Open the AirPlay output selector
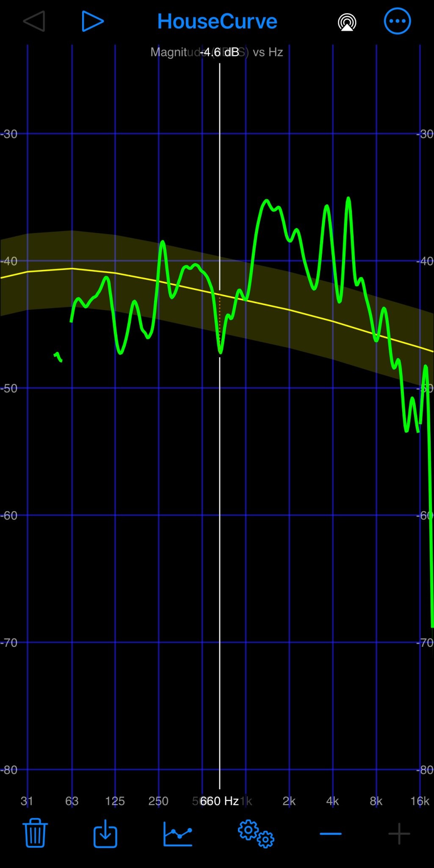Image resolution: width=434 pixels, height=868 pixels. tap(347, 22)
